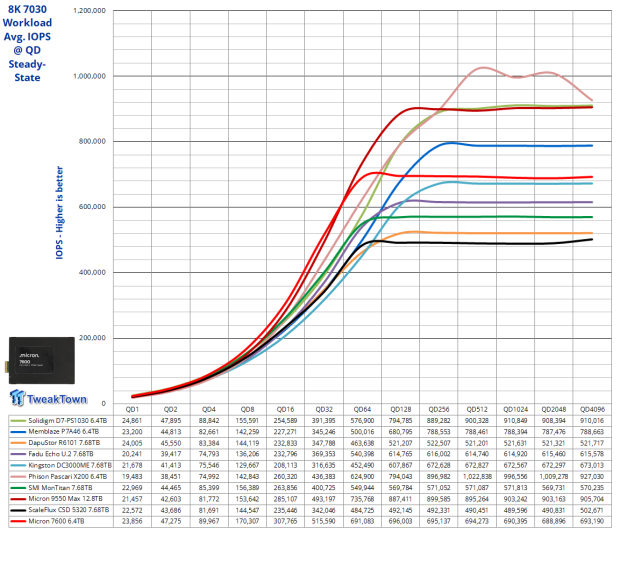Click the QD512 column header
620x568 pixels.
(477, 409)
